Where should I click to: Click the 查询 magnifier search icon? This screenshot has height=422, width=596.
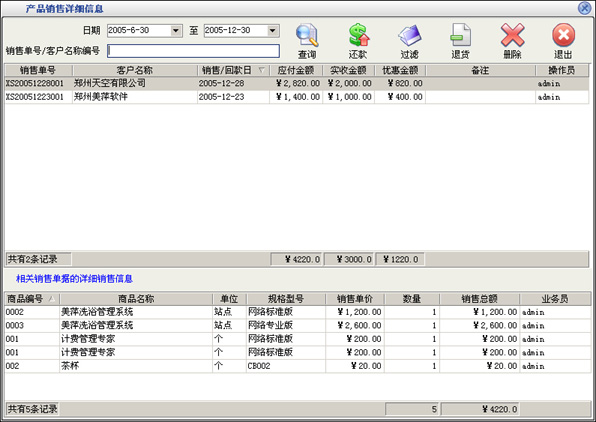pos(307,36)
